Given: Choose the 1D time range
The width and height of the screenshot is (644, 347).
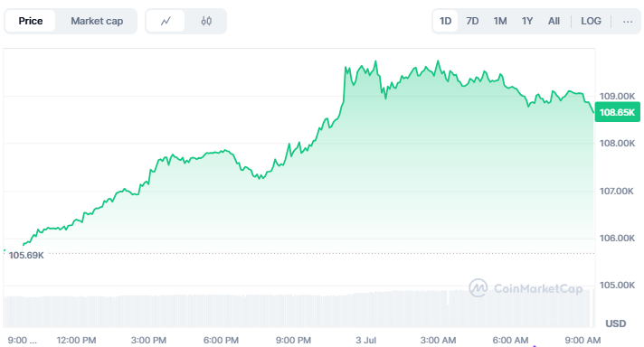Looking at the screenshot, I should (x=446, y=21).
